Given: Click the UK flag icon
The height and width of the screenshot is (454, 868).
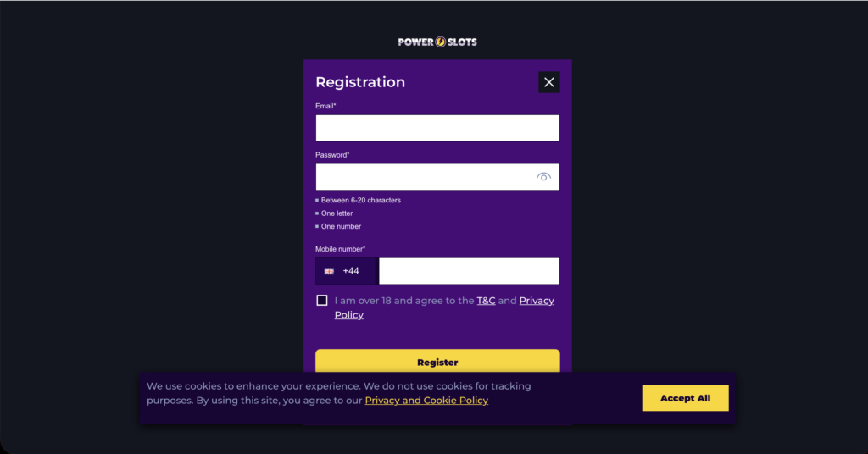Looking at the screenshot, I should [329, 271].
